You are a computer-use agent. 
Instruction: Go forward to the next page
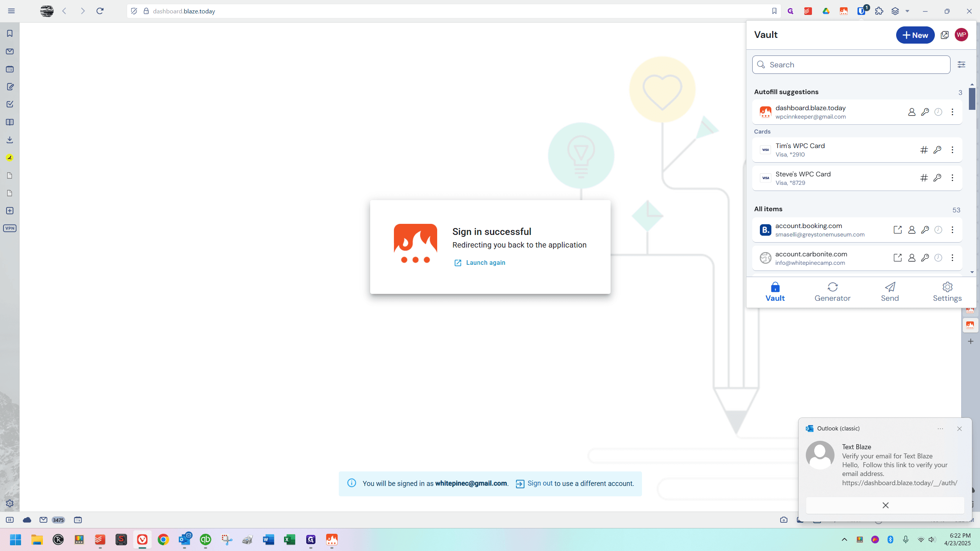82,11
